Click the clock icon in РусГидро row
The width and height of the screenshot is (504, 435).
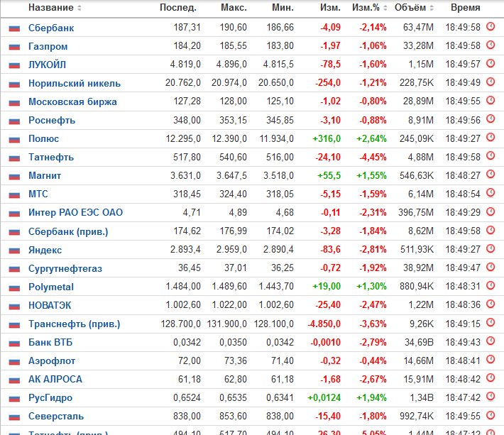click(x=491, y=397)
